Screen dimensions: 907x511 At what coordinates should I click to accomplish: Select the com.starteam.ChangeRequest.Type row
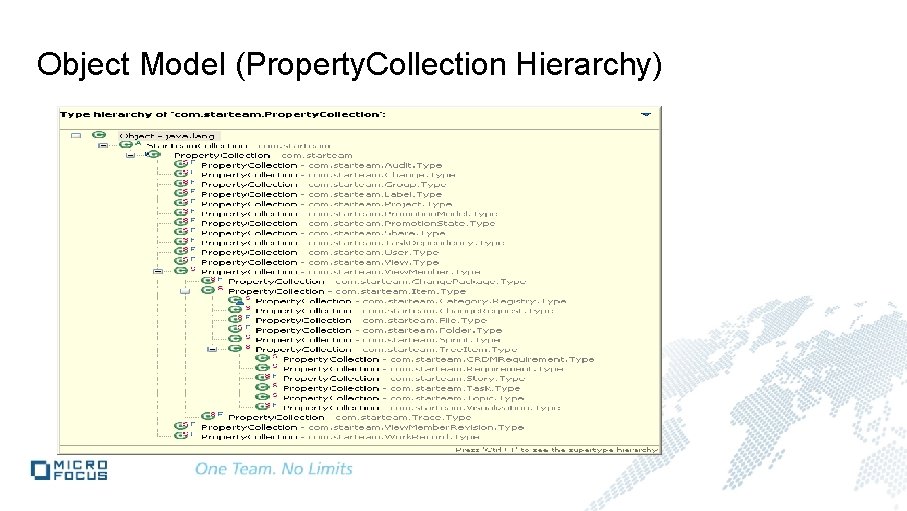click(x=404, y=311)
